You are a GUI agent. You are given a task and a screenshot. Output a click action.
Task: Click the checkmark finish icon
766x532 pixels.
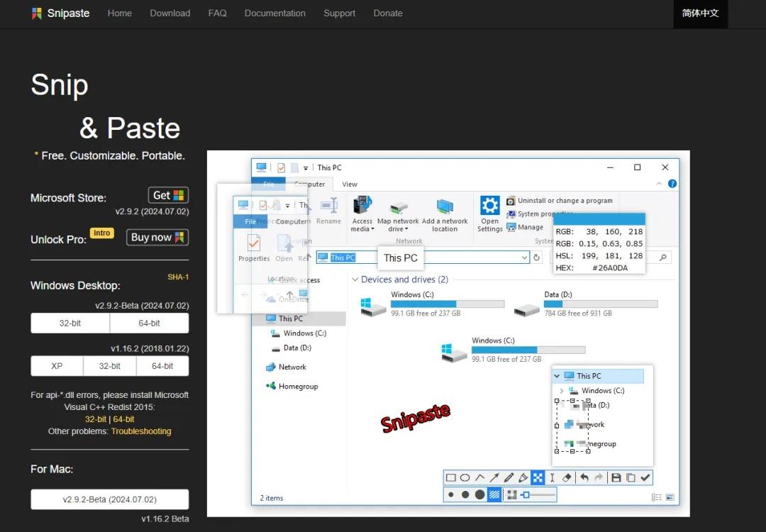(x=645, y=478)
